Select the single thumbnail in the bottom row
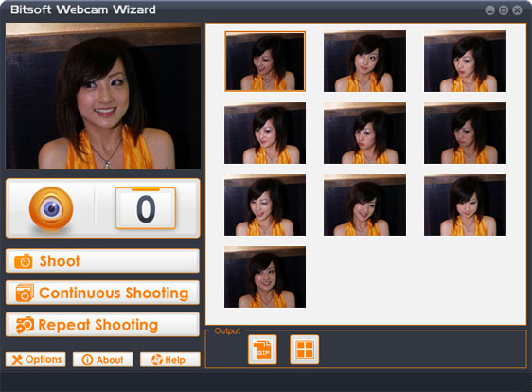Viewport: 532px width, 392px height. tap(265, 276)
